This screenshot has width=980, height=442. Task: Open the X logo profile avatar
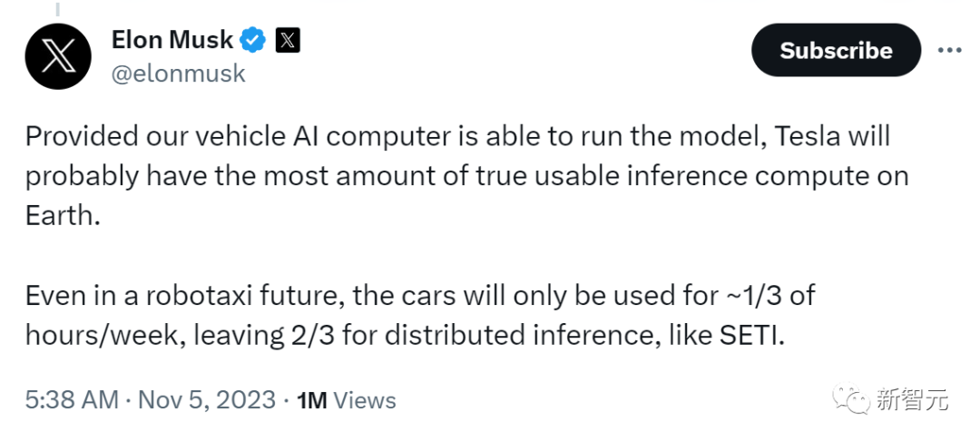coord(58,56)
